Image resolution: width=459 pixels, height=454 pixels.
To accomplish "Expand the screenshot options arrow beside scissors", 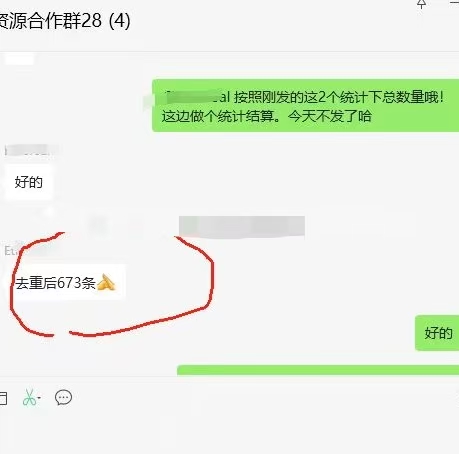I will [x=39, y=398].
